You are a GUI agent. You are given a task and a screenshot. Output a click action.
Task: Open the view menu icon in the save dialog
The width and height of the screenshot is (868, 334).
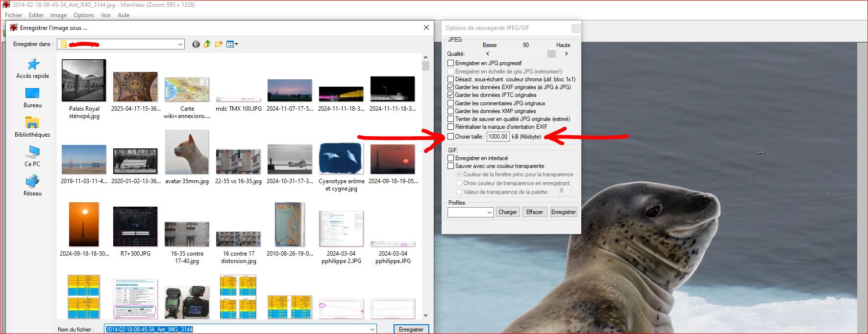pos(232,44)
